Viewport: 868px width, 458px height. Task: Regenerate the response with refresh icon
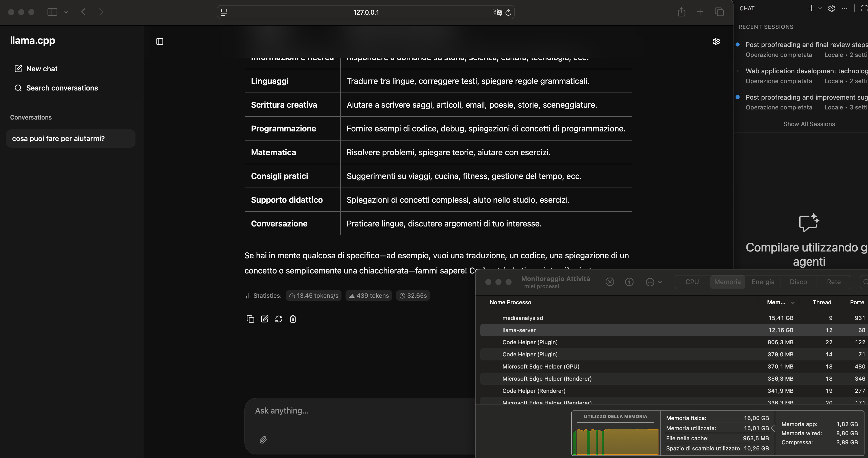pos(279,319)
